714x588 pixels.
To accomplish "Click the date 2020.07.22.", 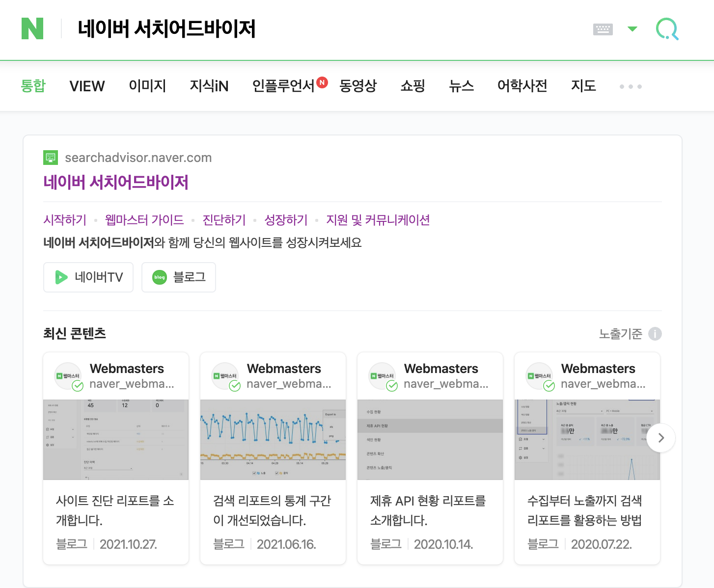I will pyautogui.click(x=602, y=544).
